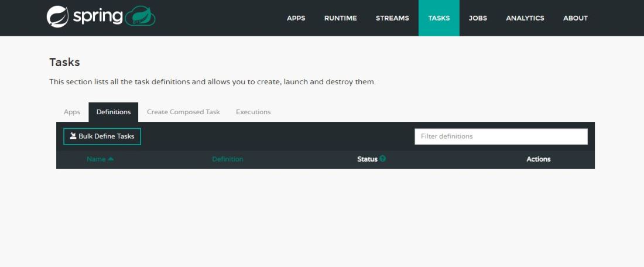This screenshot has width=644, height=267.
Task: Open the APPS navigation menu item
Action: point(296,18)
